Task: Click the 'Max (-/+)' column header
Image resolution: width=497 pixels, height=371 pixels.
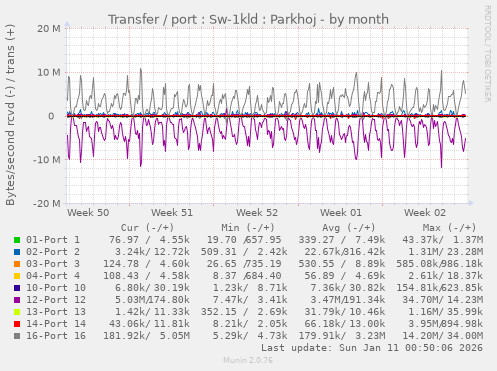Action: (x=449, y=228)
